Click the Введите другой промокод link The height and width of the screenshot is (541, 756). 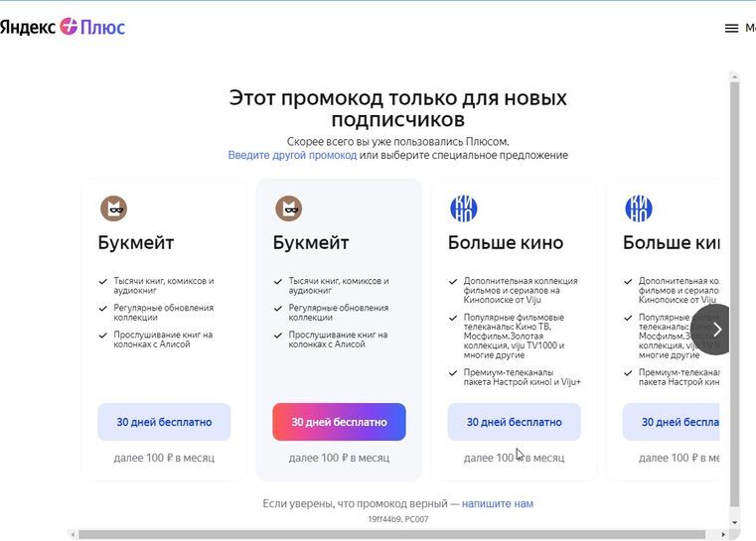tap(292, 155)
